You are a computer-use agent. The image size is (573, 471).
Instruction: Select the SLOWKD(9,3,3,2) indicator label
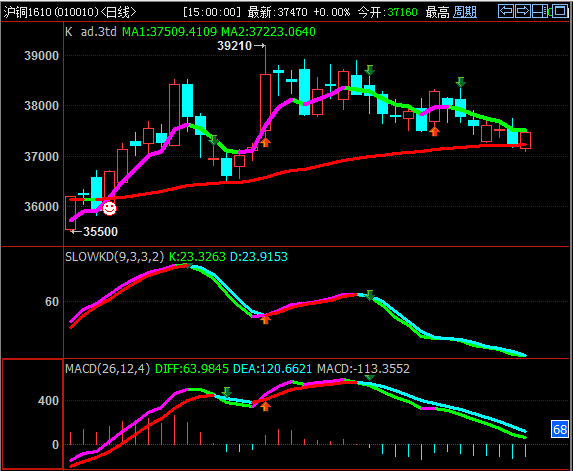tap(114, 257)
